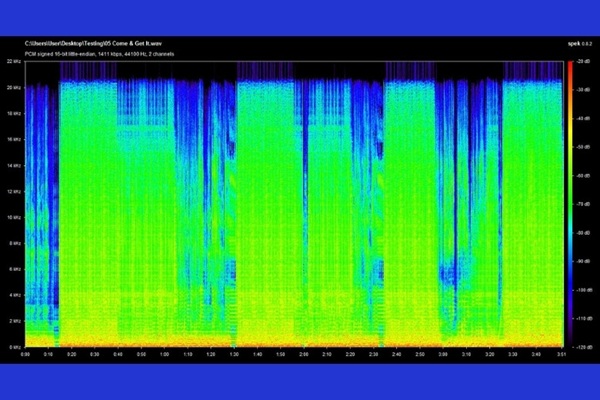Click the '-90 dB' level scale label

[x=584, y=261]
